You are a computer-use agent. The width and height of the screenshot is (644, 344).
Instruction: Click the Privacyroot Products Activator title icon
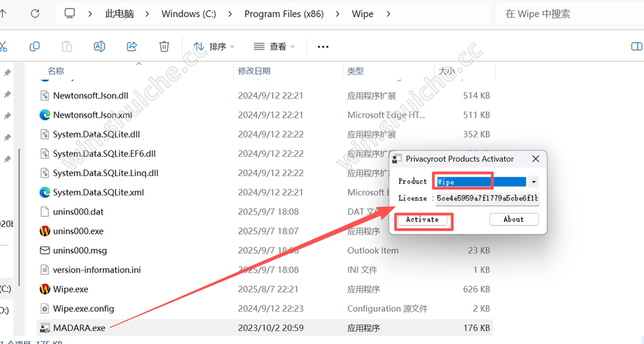[x=397, y=159]
